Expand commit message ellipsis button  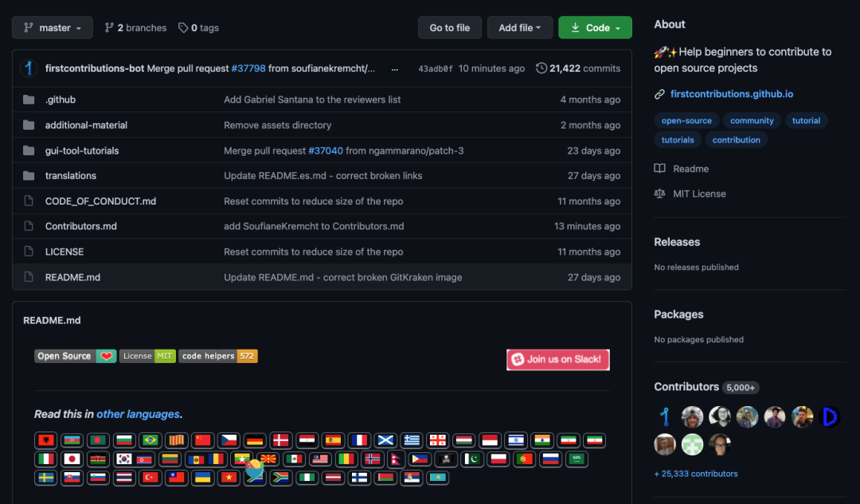[x=394, y=69]
